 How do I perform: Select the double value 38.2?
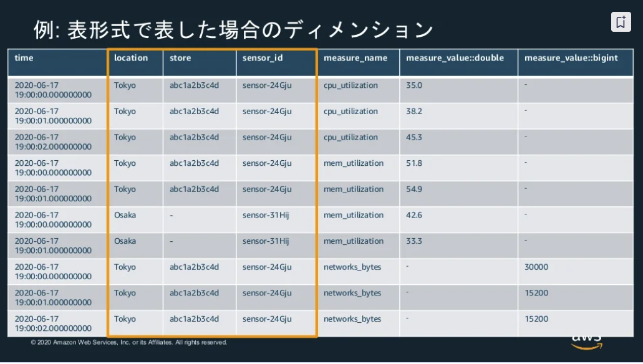click(x=413, y=111)
